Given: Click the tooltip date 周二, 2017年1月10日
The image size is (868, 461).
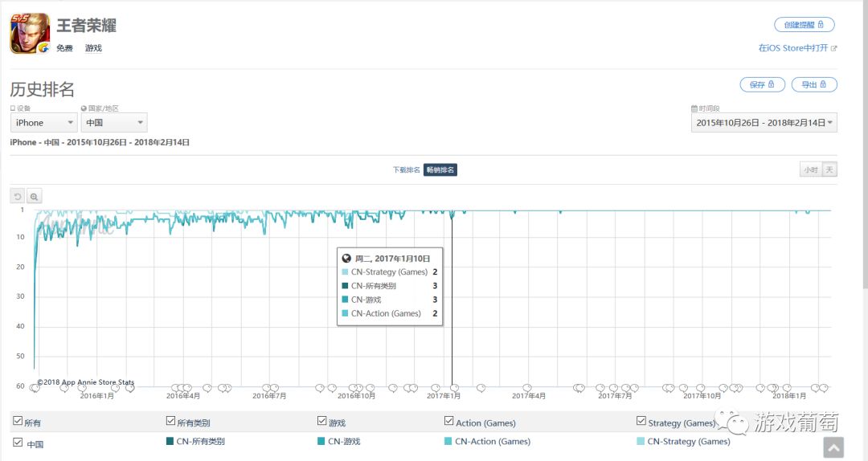Looking at the screenshot, I should click(392, 259).
